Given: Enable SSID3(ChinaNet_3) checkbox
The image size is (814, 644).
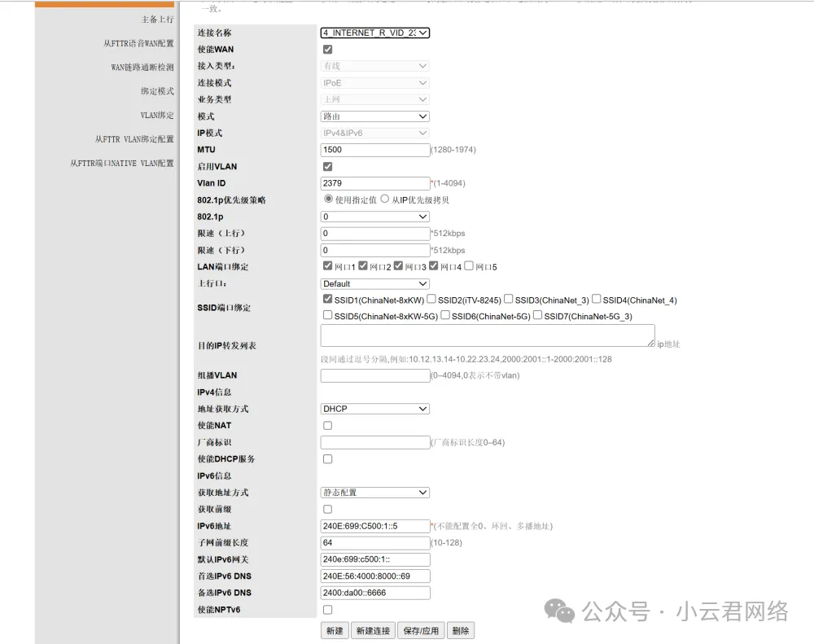Looking at the screenshot, I should (x=508, y=299).
